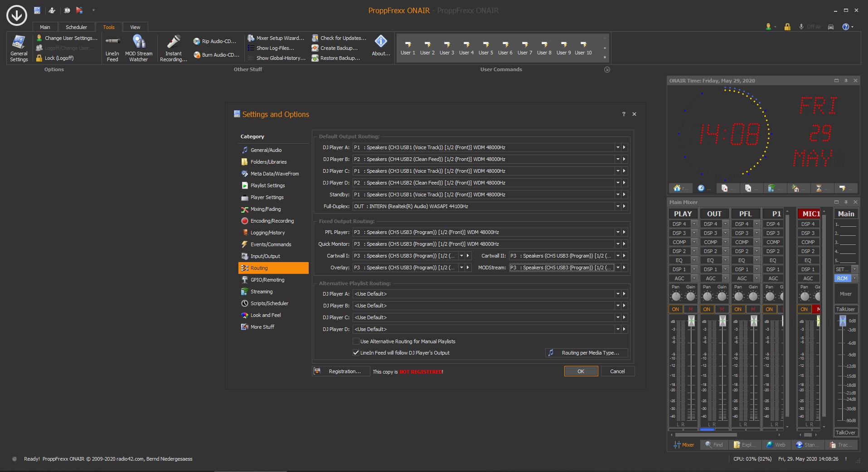Open the Full-Duplex output device dropdown
Viewport: 868px width, 472px height.
point(617,206)
